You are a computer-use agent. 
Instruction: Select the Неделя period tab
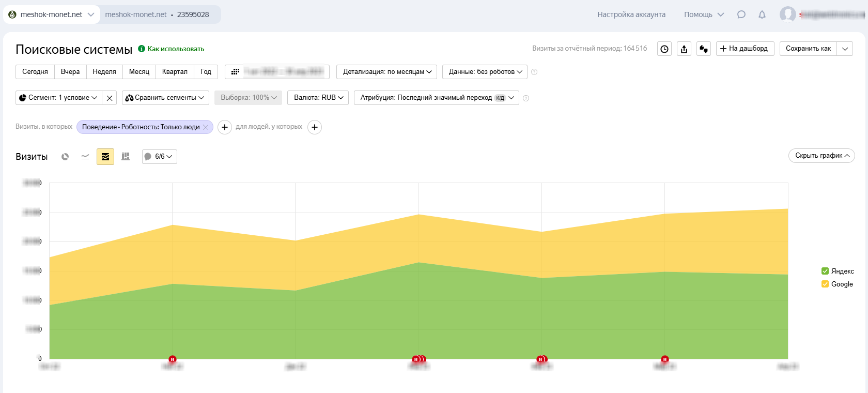click(x=104, y=72)
